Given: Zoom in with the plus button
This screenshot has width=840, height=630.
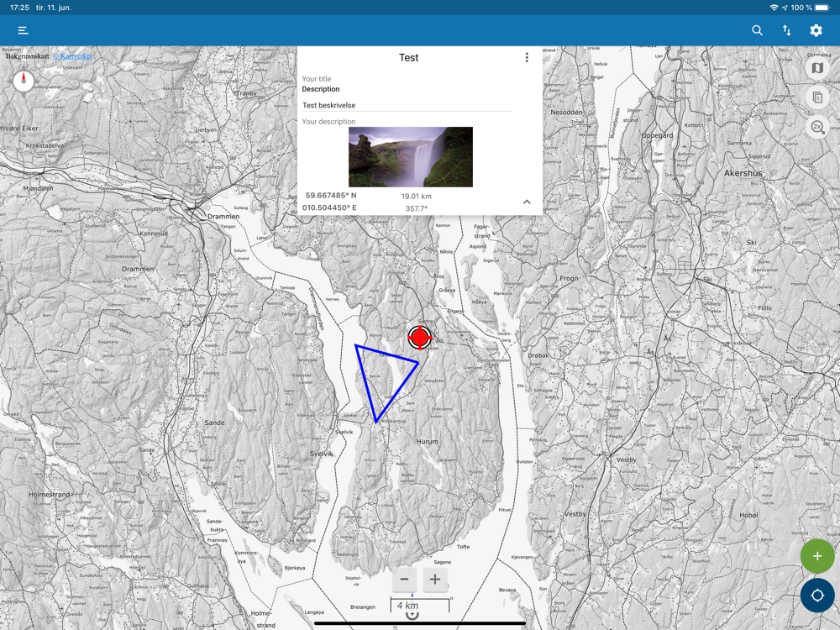Looking at the screenshot, I should pyautogui.click(x=435, y=579).
